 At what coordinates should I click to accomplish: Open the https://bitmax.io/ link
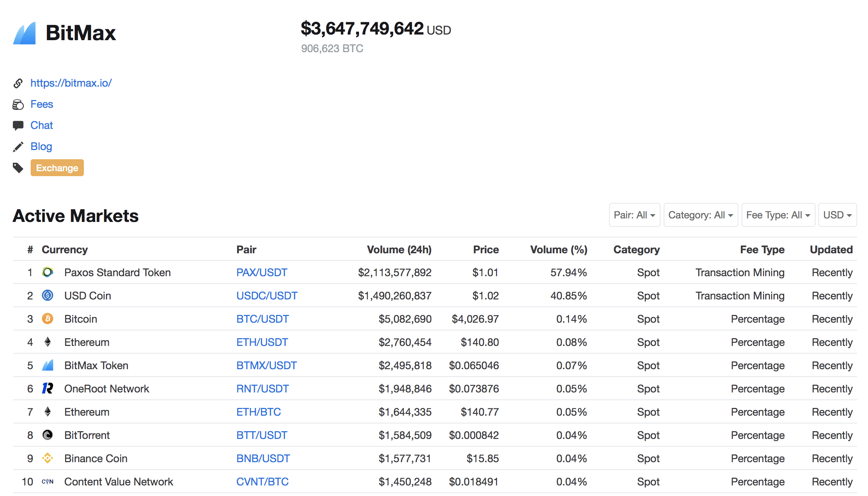click(x=71, y=83)
